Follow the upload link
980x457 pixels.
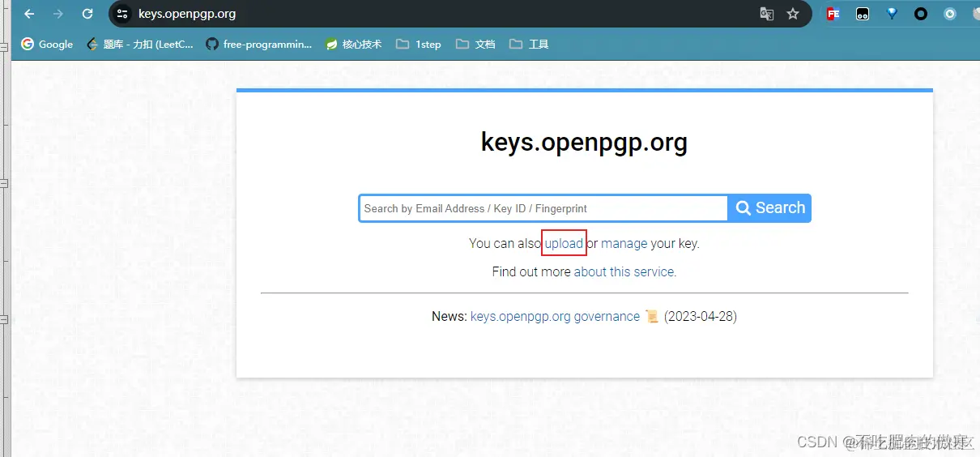564,243
